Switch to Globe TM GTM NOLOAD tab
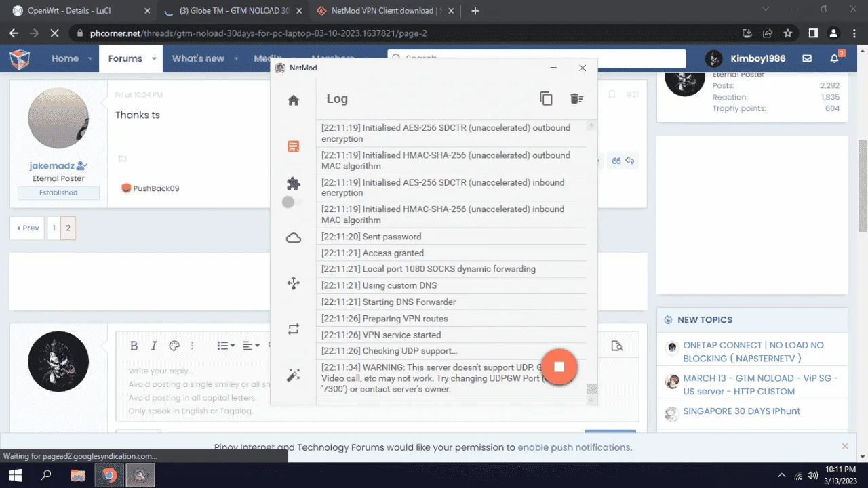This screenshot has height=488, width=868. point(233,11)
